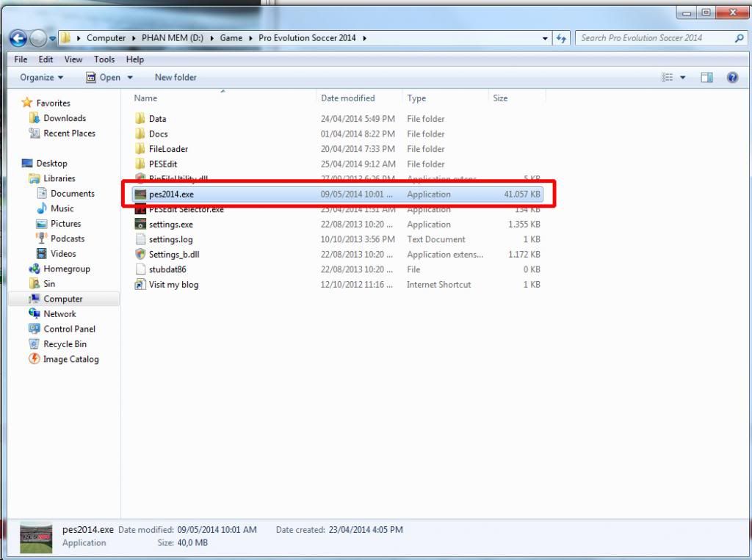Open the Help menu
This screenshot has width=752, height=560.
click(x=135, y=59)
